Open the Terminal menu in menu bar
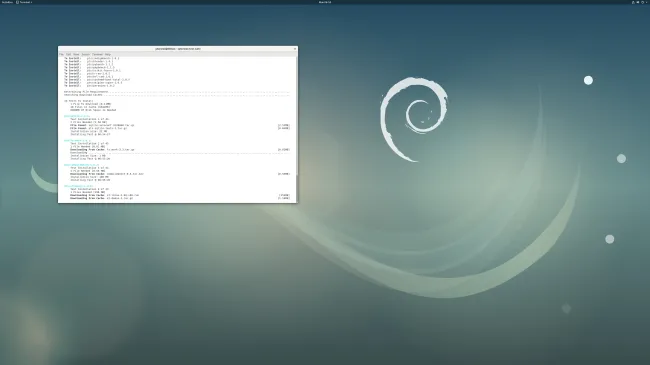The image size is (650, 365). [x=97, y=54]
